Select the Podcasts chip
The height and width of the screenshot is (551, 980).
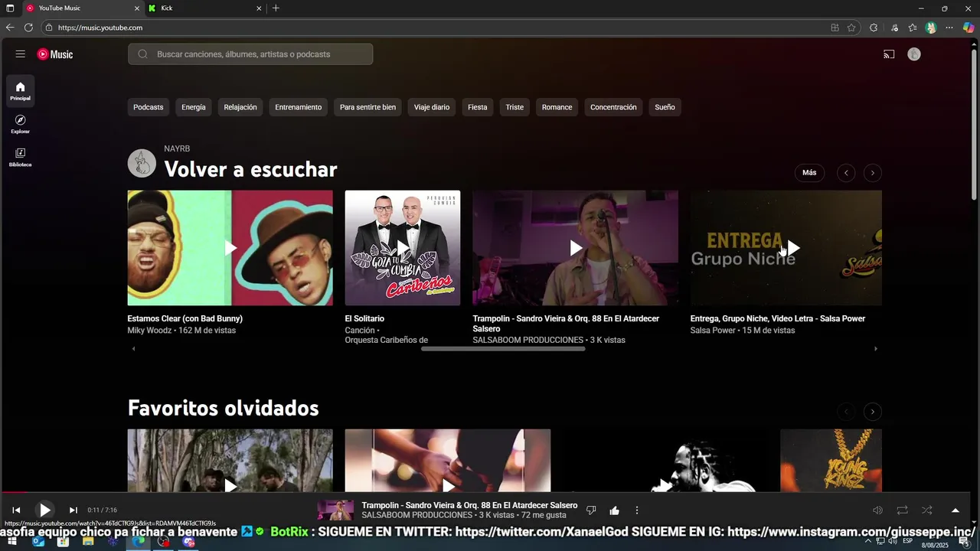[149, 107]
